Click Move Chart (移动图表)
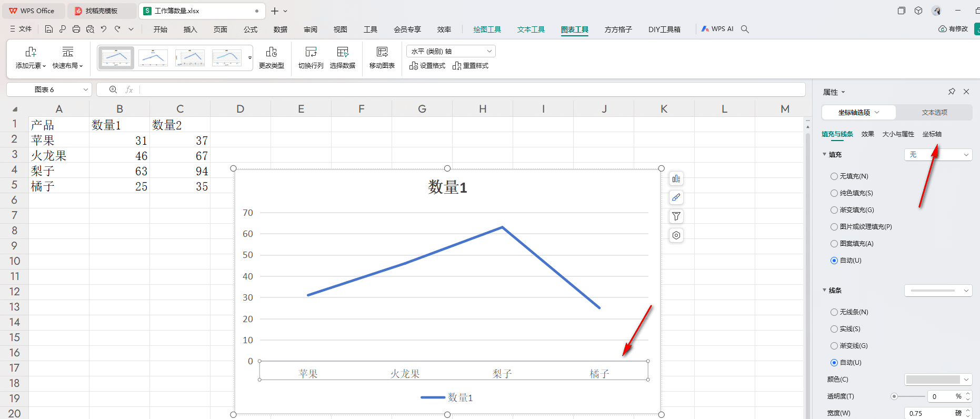This screenshot has height=419, width=980. 382,58
